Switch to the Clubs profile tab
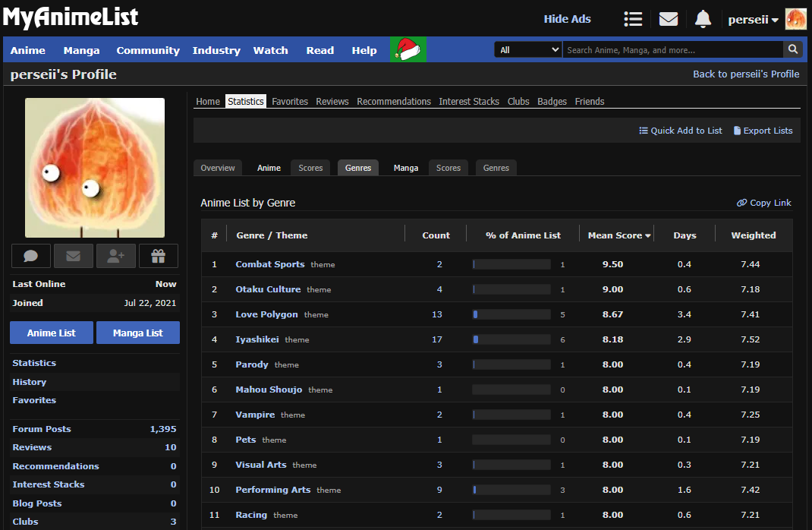Viewport: 812px width, 530px height. [518, 102]
